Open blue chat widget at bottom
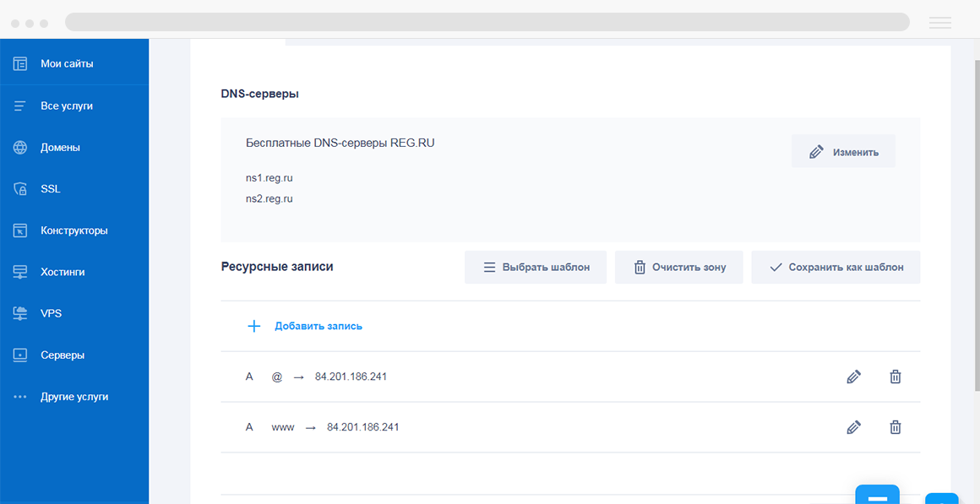The image size is (980, 504). [x=878, y=495]
